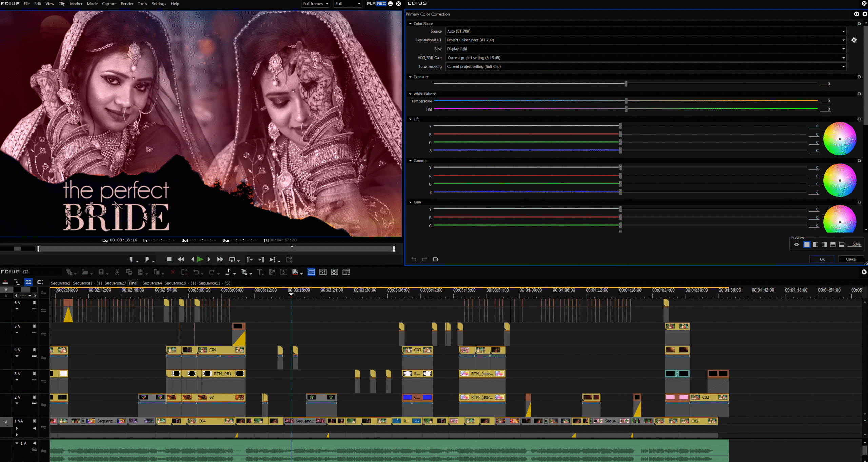
Task: Switch to the Sequence27 tab
Action: point(115,283)
